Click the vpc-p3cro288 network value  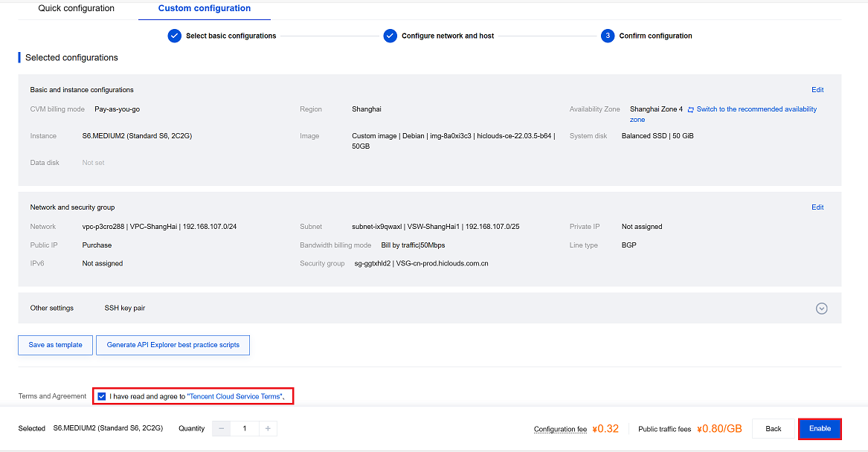point(159,226)
